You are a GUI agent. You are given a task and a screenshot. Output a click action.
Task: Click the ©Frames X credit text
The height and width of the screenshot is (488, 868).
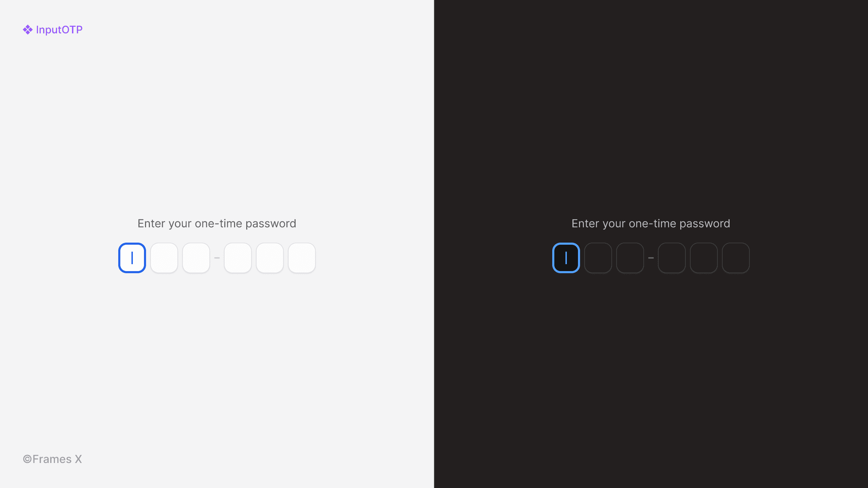pyautogui.click(x=53, y=459)
